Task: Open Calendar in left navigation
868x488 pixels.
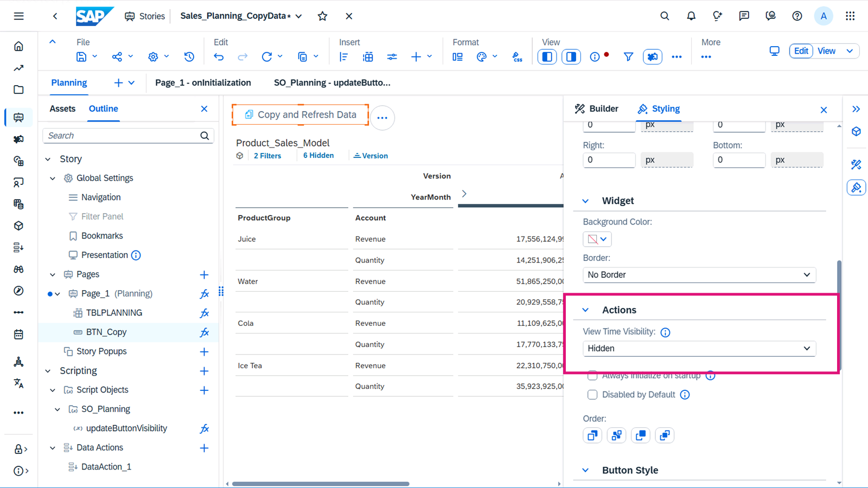Action: 18,335
